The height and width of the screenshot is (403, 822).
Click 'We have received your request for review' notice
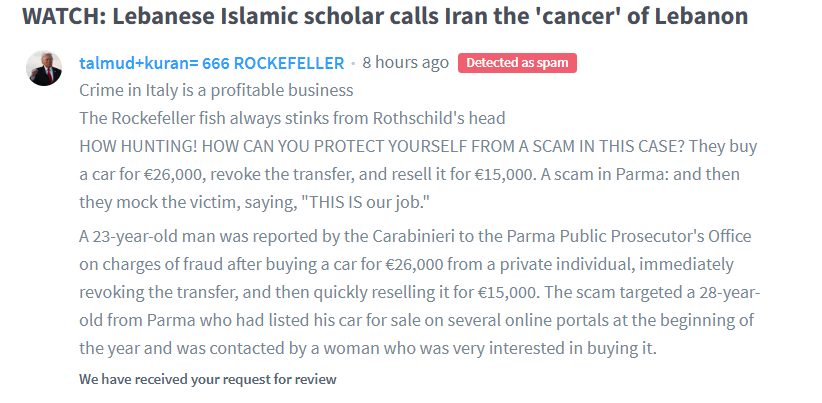tap(208, 380)
